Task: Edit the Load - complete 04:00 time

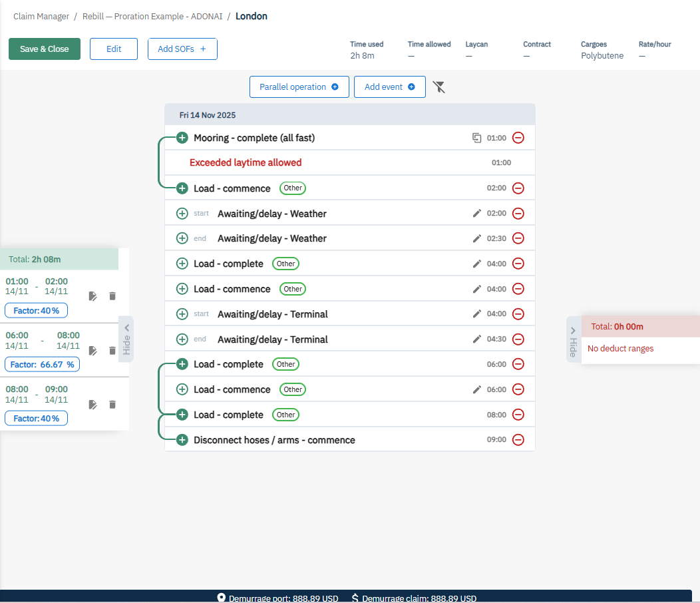Action: coord(477,264)
